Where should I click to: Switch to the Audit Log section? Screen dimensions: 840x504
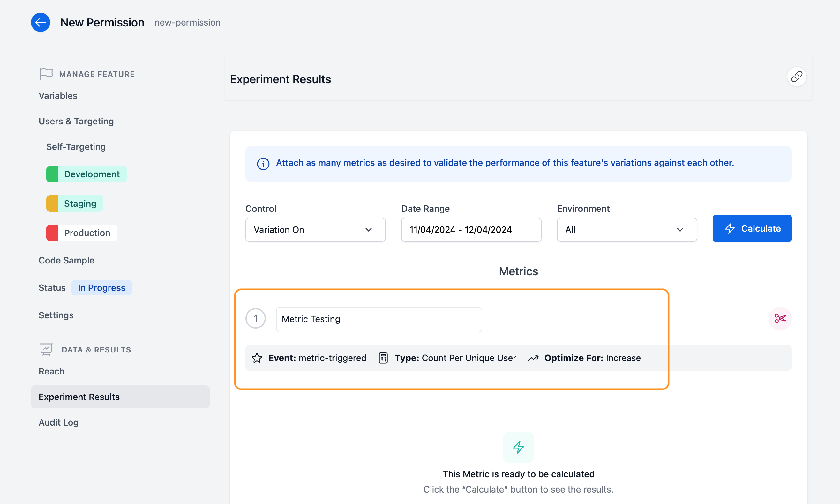click(x=58, y=422)
